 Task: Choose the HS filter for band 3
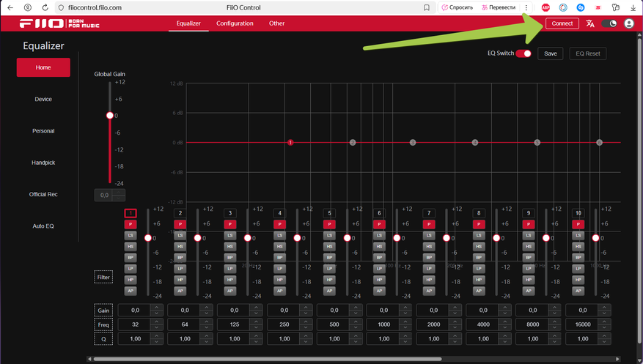pyautogui.click(x=230, y=247)
